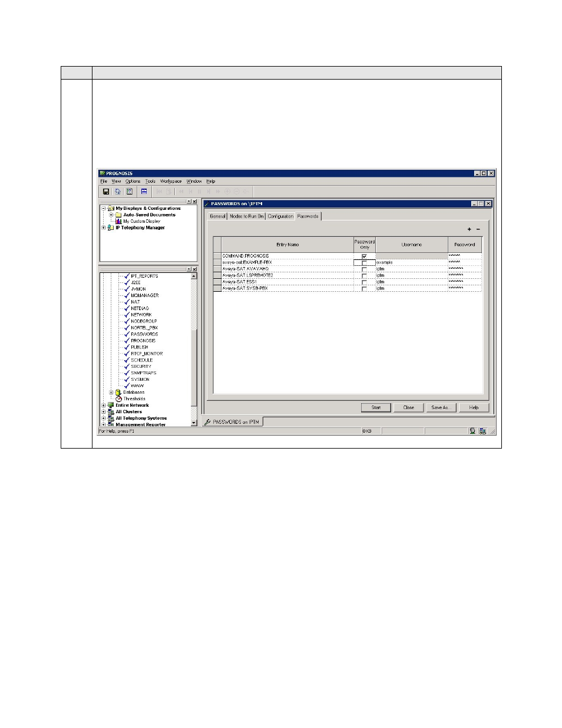Switch to the Nodes to Run On tab
This screenshot has height=728, width=562.
246,216
